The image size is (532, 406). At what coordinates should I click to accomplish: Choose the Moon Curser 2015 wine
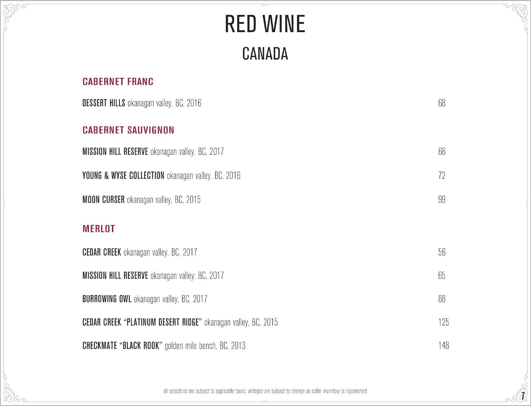coord(142,200)
